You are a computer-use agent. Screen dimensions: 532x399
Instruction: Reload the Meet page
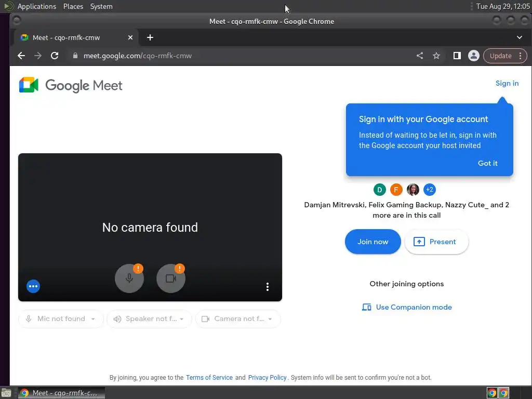(55, 56)
